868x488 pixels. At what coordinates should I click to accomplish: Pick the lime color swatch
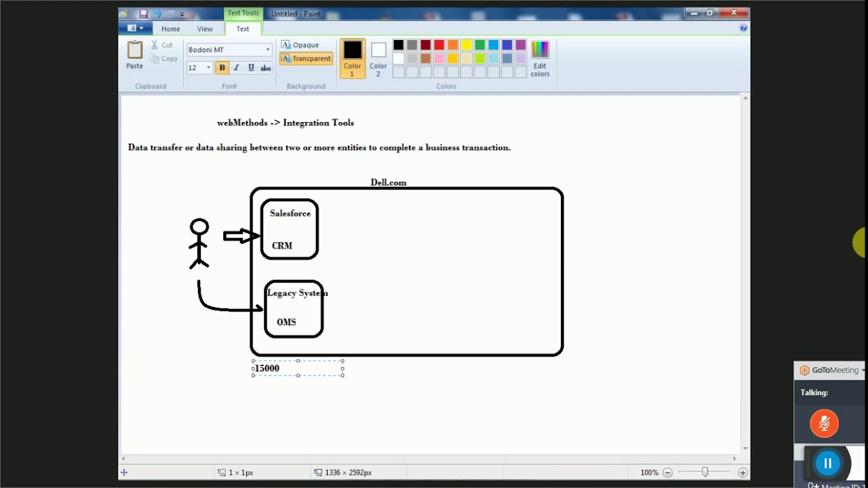tap(480, 59)
